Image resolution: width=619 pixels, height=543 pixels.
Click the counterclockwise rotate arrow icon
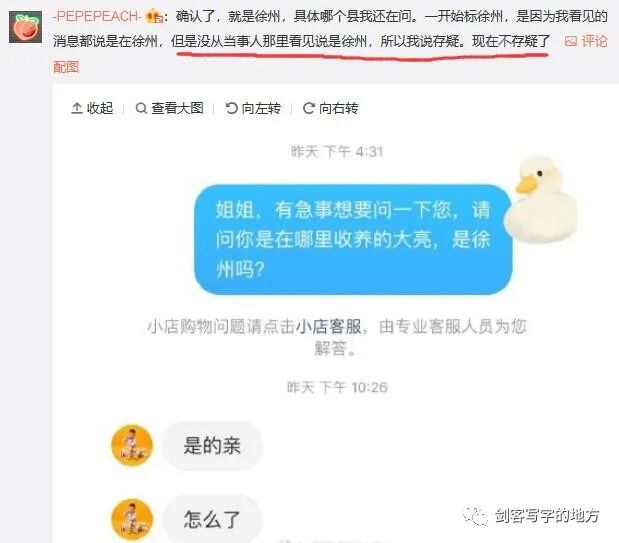point(231,108)
